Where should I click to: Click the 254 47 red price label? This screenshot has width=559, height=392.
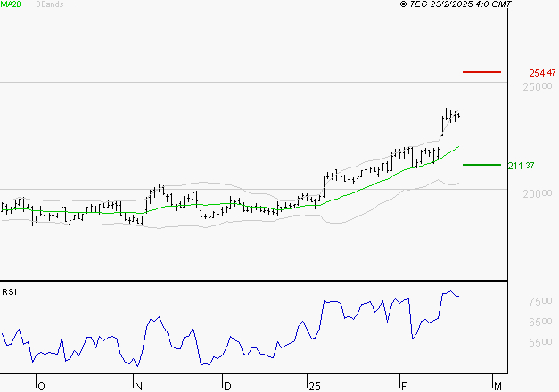(x=542, y=73)
